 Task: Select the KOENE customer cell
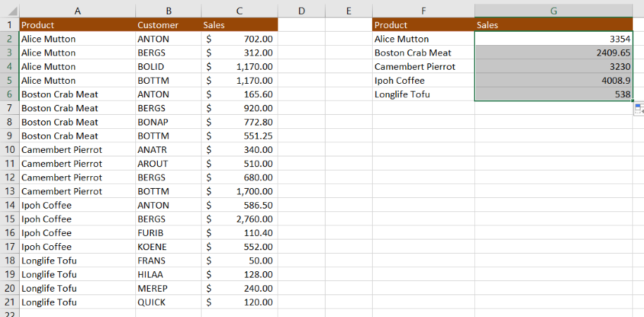[x=168, y=247]
